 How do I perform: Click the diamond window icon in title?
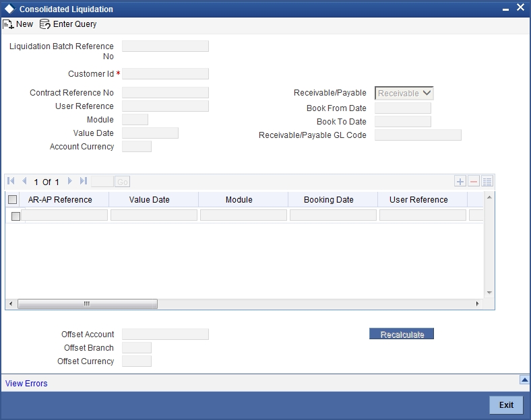click(x=10, y=9)
